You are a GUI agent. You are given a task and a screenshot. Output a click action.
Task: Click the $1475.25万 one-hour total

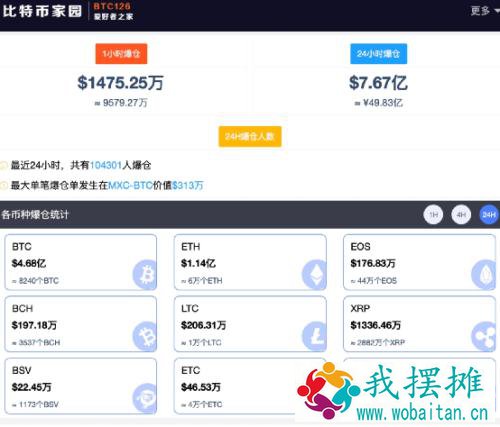[x=120, y=83]
